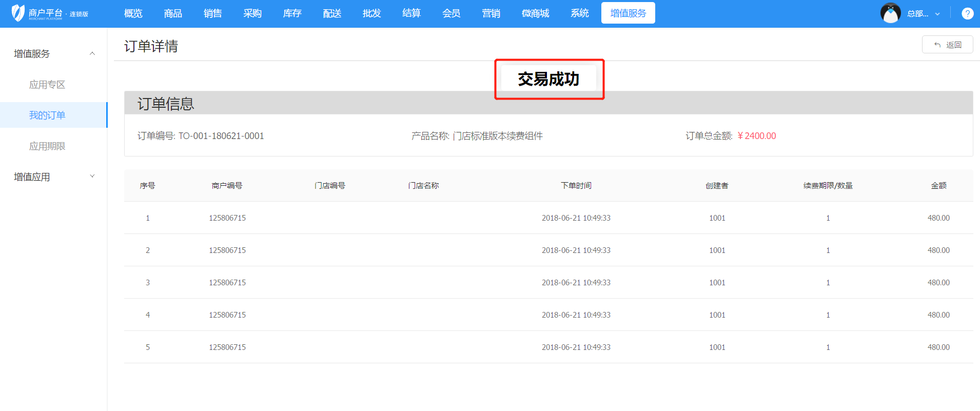Open the account dropdown arrow beside 总部
Image resolution: width=980 pixels, height=411 pixels.
937,14
